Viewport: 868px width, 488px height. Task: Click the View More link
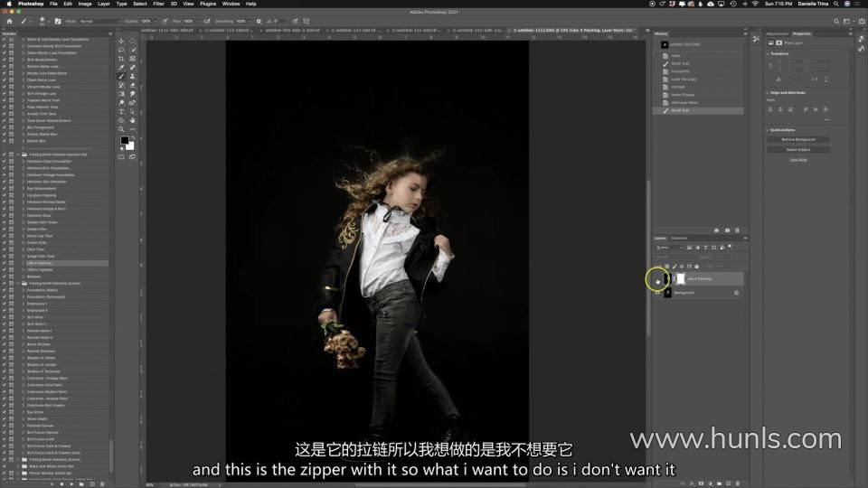click(x=797, y=159)
